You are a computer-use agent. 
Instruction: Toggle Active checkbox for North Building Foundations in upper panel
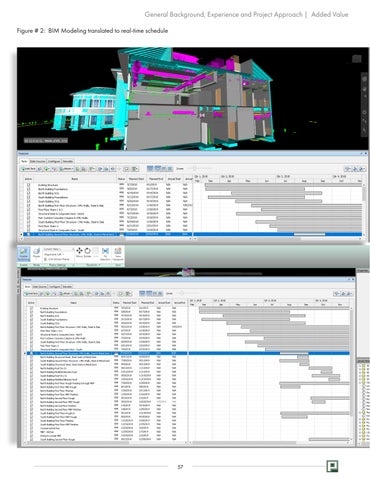coord(28,189)
